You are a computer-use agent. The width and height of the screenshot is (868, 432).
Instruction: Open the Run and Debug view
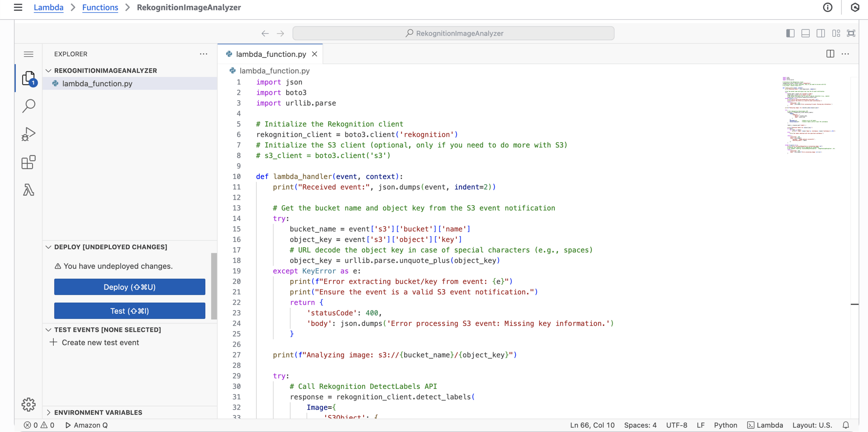28,134
